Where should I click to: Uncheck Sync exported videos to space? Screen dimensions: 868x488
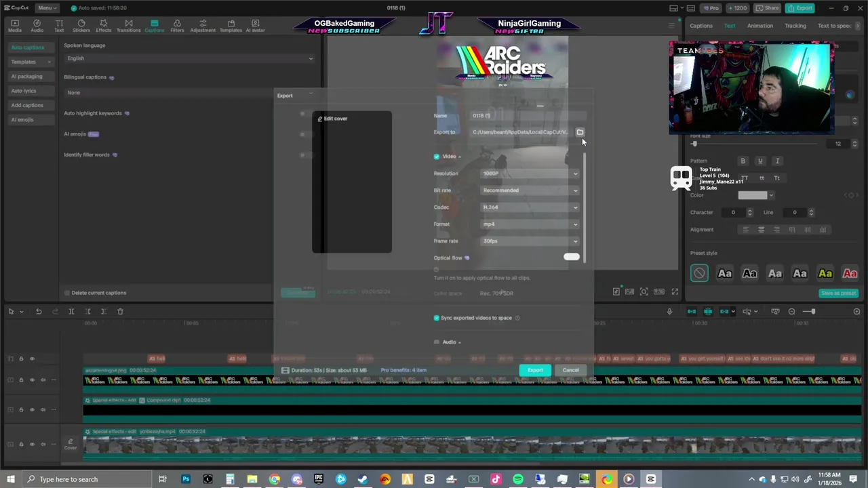[437, 318]
